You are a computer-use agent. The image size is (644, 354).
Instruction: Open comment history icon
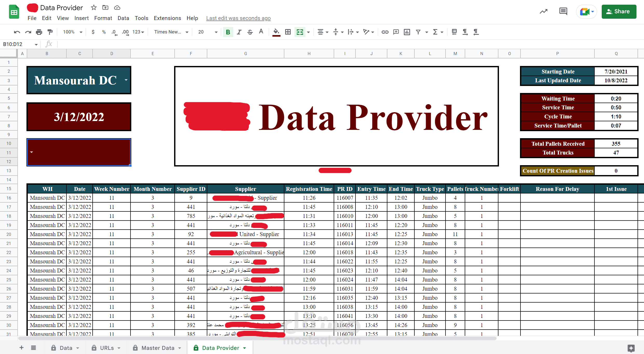tap(563, 11)
